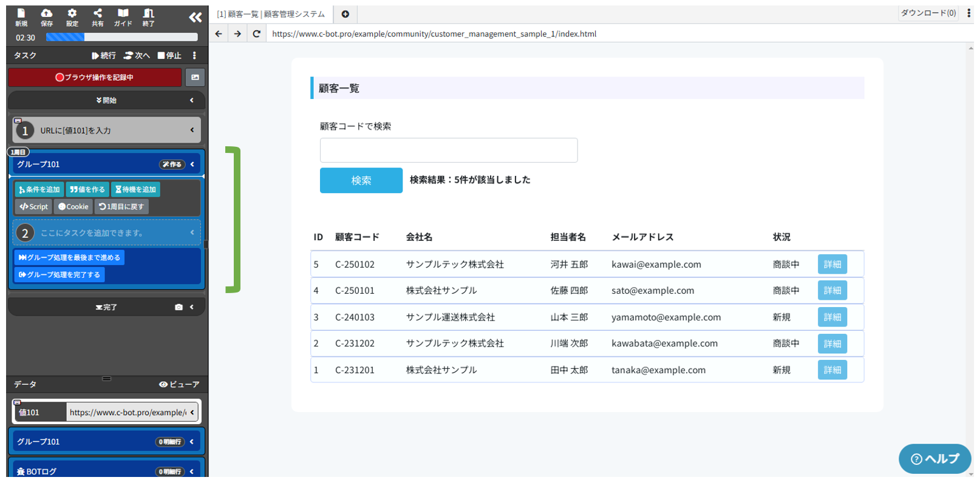Click グループ処理を最後まで進める button

(x=69, y=257)
